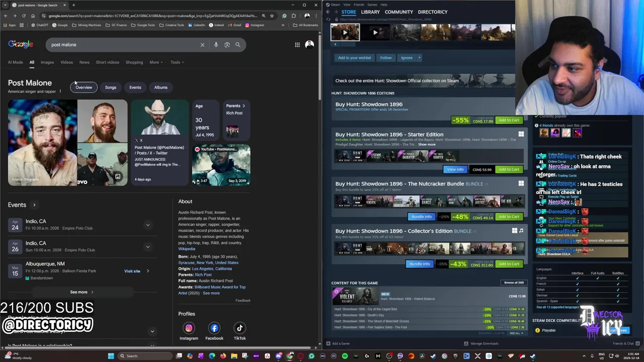
Task: Go back in Steam navigation
Action: (x=328, y=12)
